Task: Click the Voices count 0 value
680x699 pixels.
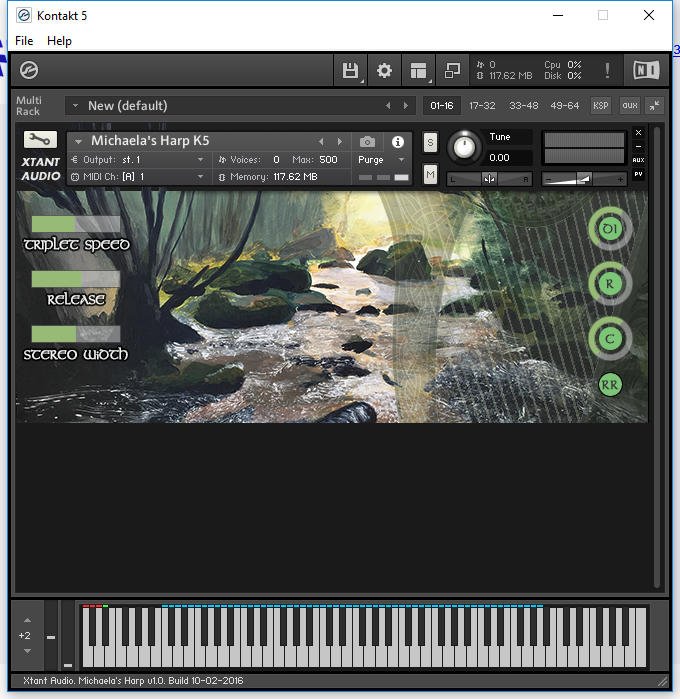Action: pyautogui.click(x=276, y=160)
